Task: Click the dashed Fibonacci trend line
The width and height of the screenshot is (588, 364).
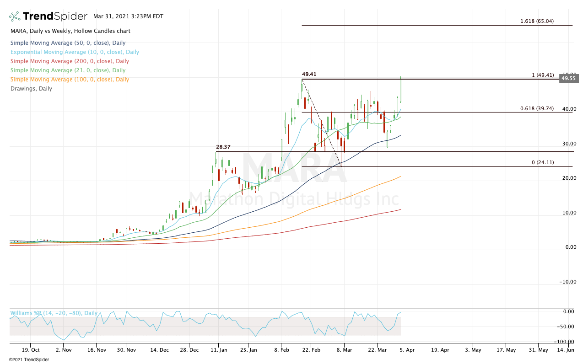Action: [321, 122]
